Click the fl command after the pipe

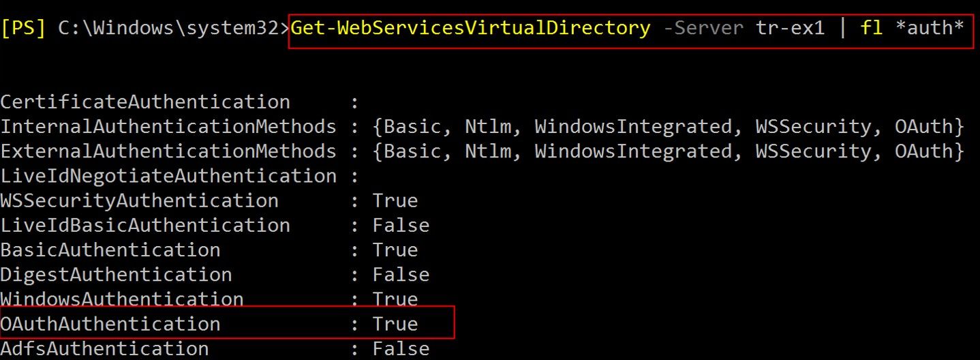[x=872, y=29]
